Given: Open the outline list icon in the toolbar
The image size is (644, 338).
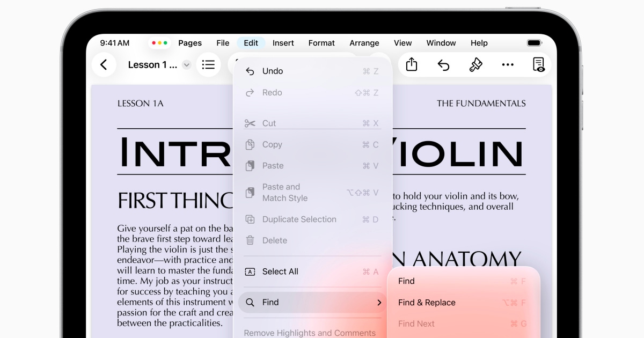Looking at the screenshot, I should point(208,65).
